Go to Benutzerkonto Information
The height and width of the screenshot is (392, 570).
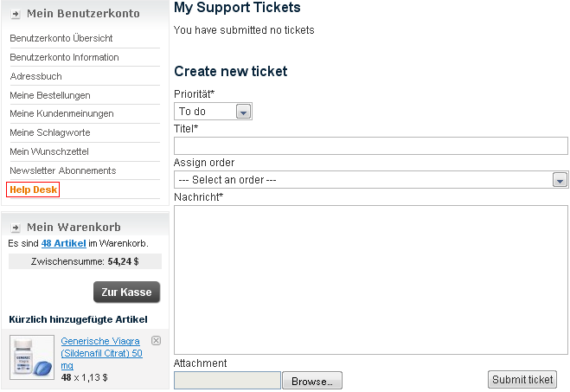point(64,57)
